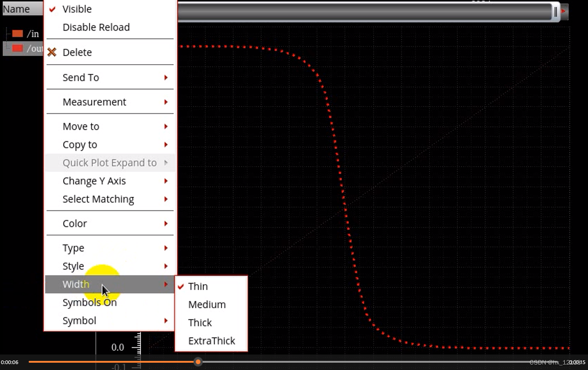Click the orange swatch icon beside /in signal
Screen dimensions: 588x370
coord(17,33)
